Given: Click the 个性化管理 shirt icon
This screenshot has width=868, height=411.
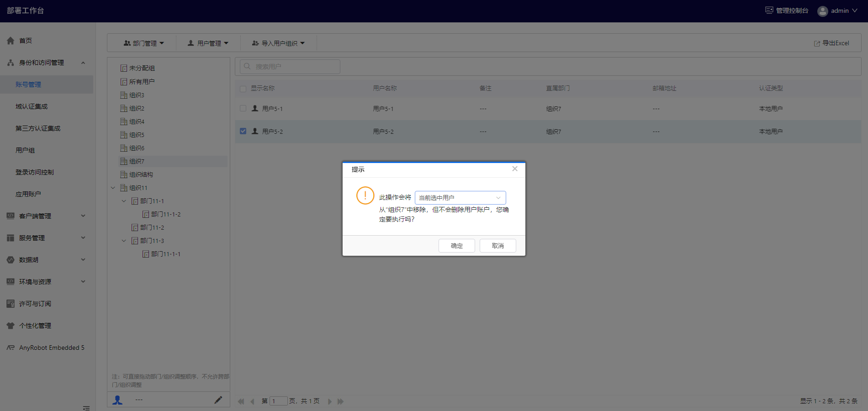Looking at the screenshot, I should (11, 326).
